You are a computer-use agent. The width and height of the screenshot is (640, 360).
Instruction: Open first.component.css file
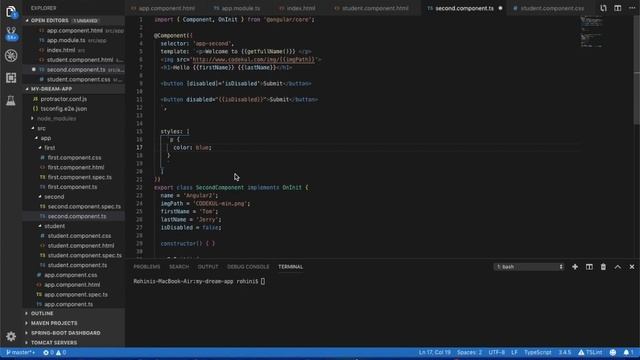tap(74, 158)
